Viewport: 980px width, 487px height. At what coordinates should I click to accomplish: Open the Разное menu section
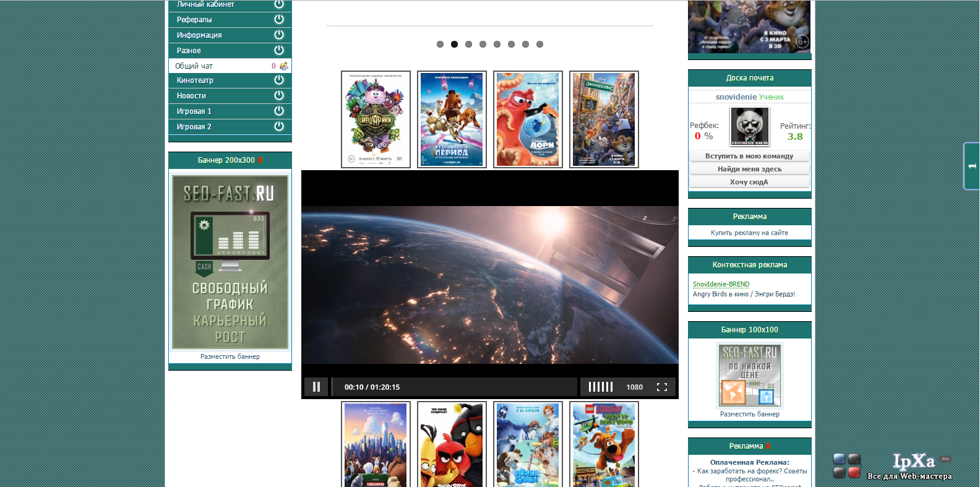click(230, 51)
